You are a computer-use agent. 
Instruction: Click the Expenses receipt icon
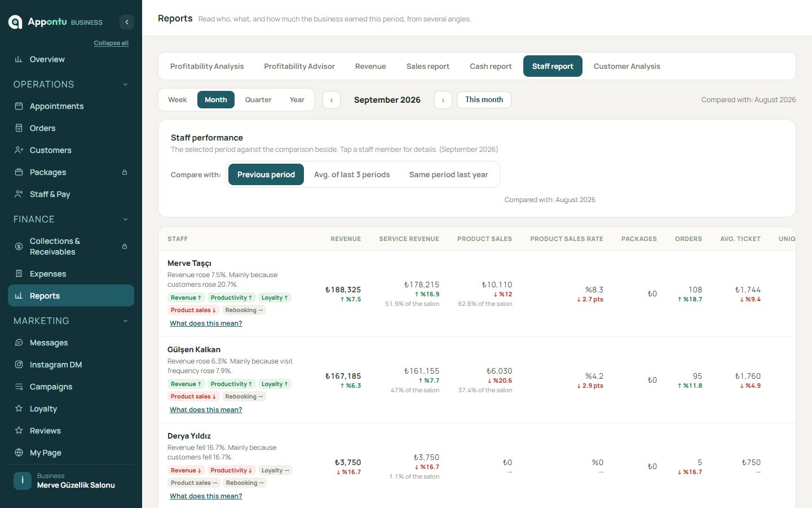click(19, 274)
